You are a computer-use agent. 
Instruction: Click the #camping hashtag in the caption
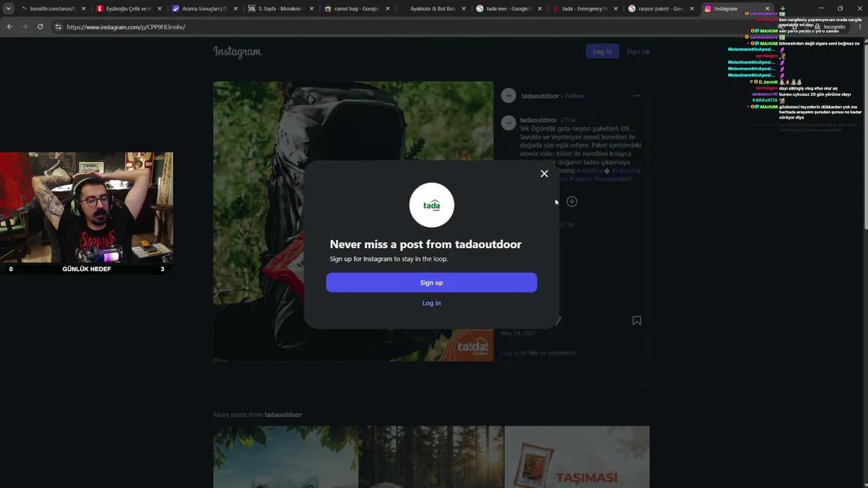click(x=625, y=171)
